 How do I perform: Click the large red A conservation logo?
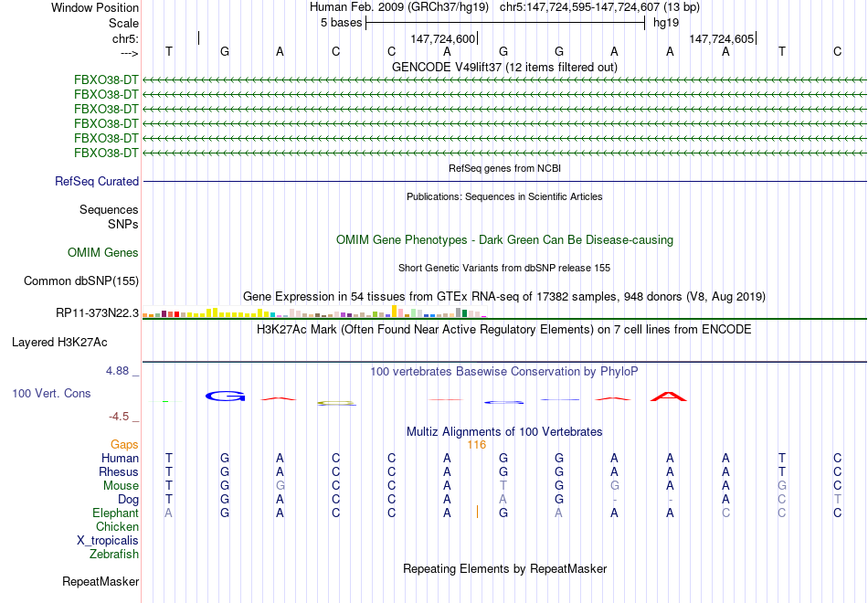pyautogui.click(x=669, y=397)
